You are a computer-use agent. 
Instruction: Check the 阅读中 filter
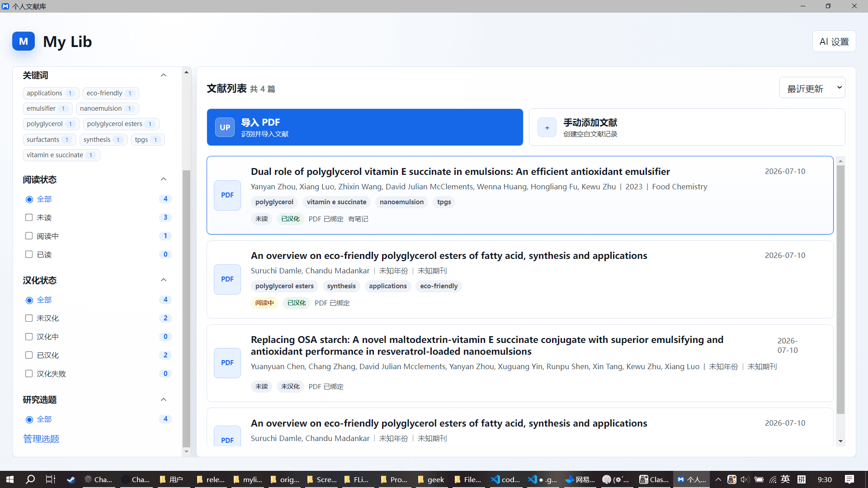point(29,236)
